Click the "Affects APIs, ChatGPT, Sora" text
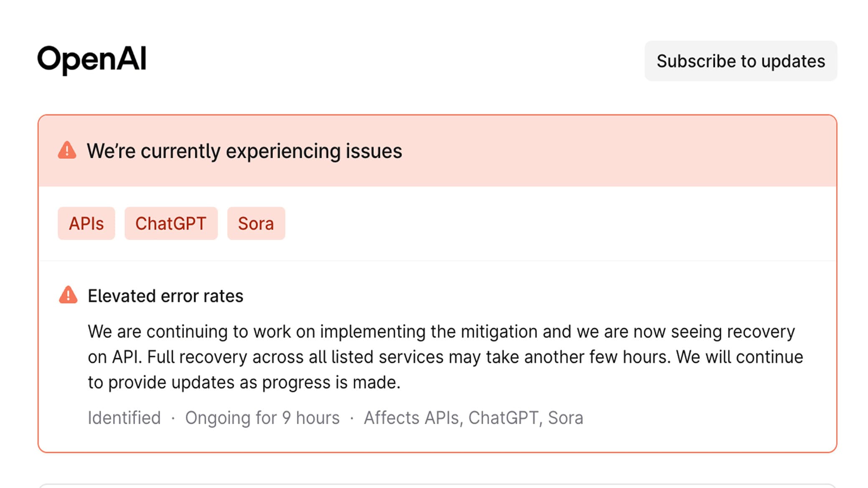The height and width of the screenshot is (488, 868). pyautogui.click(x=473, y=417)
